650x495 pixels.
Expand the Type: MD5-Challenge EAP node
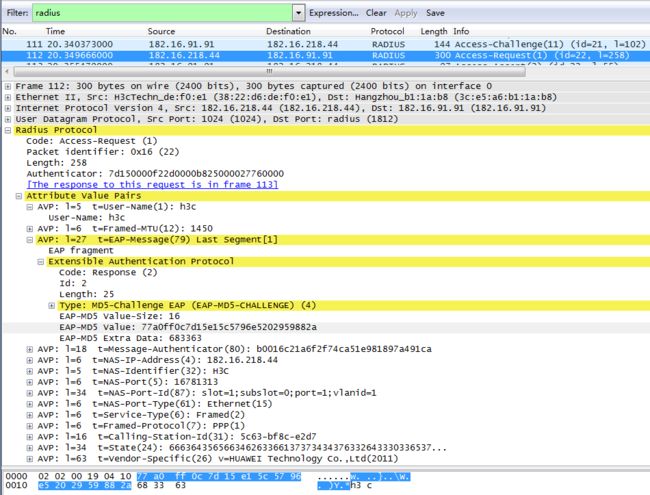click(51, 306)
